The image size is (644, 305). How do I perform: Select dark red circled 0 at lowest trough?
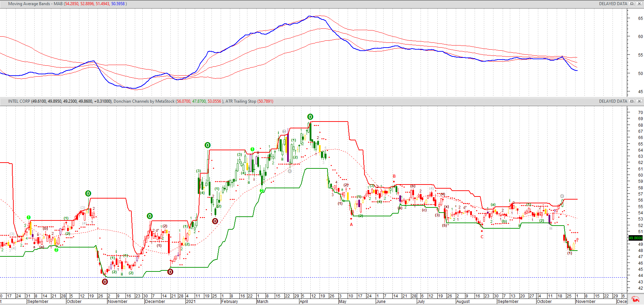(105, 282)
